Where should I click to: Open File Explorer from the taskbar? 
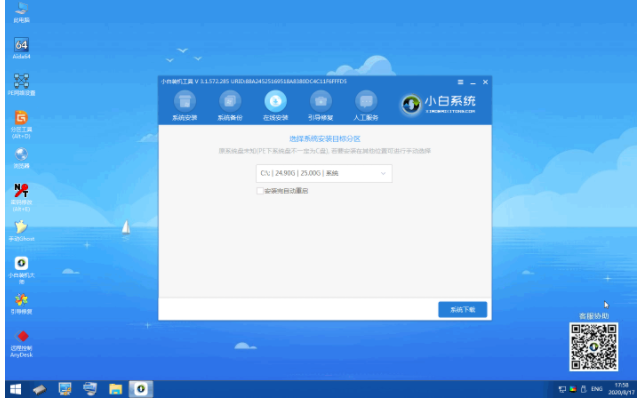[115, 389]
